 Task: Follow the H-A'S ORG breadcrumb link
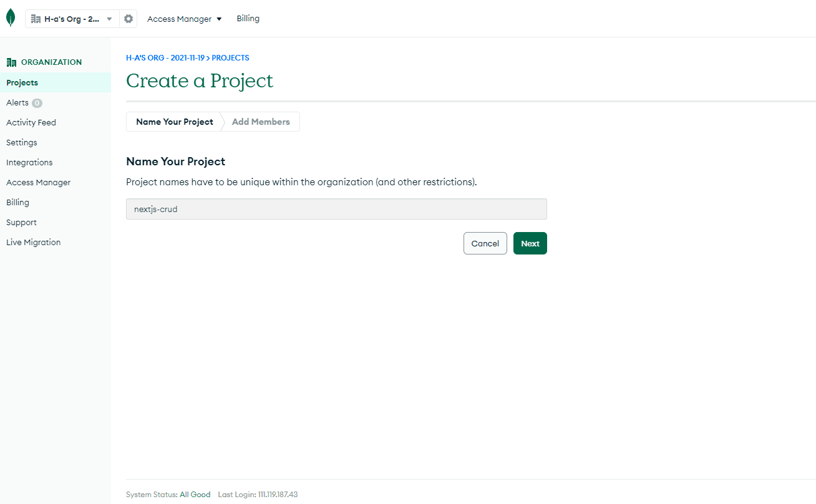tap(165, 58)
